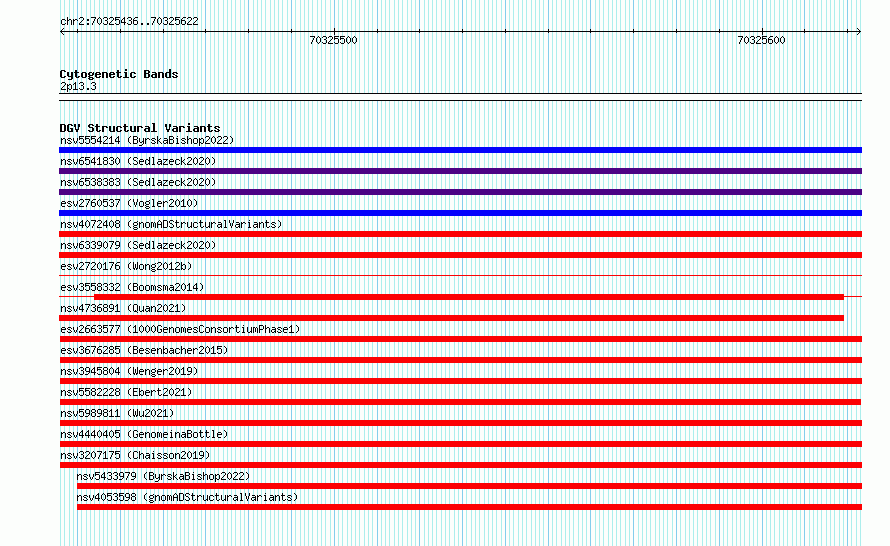
Task: Open variant esv2663577 (1000GenomesConsortiumPhase1) label
Action: (x=180, y=329)
